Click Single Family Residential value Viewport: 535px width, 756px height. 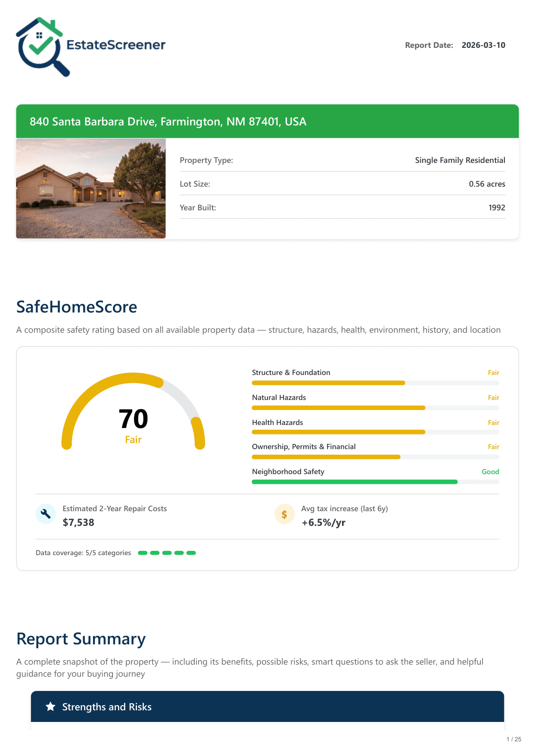pos(460,160)
